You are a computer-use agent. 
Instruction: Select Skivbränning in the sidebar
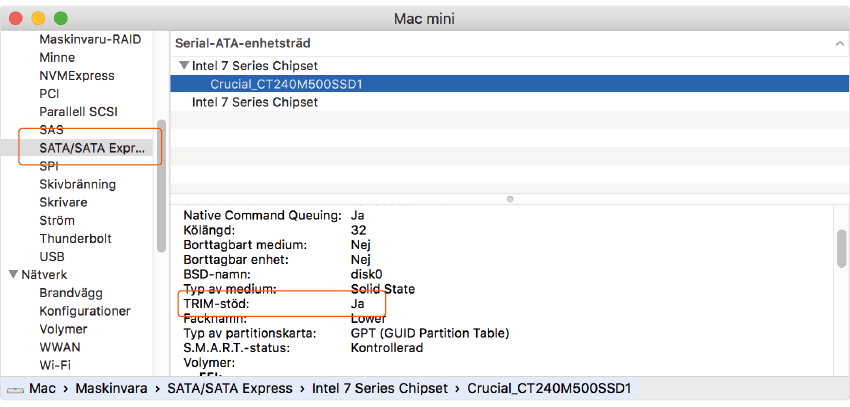click(77, 184)
